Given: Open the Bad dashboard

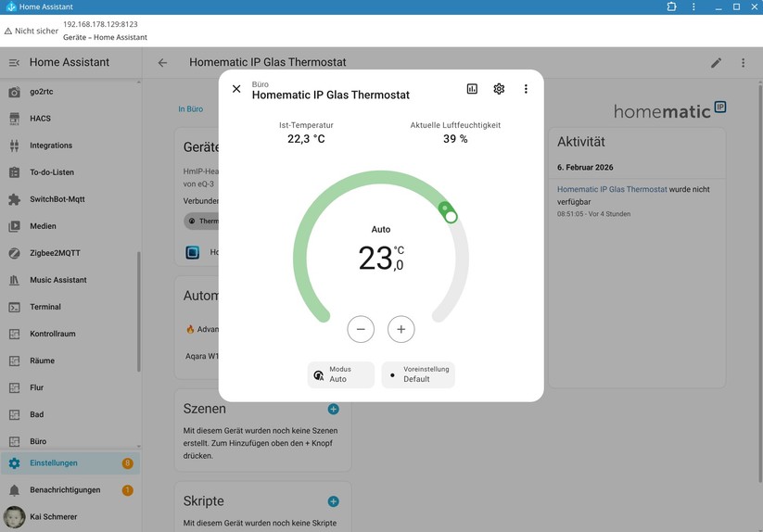Looking at the screenshot, I should (x=70, y=414).
